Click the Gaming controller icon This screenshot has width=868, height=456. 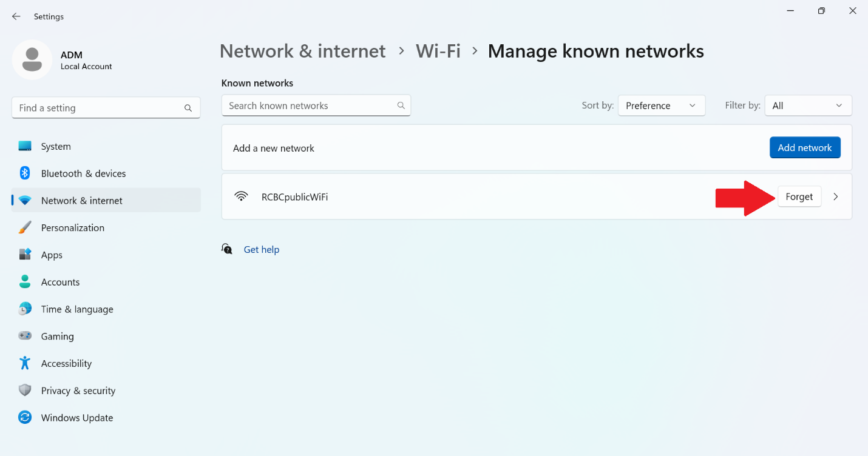click(25, 336)
